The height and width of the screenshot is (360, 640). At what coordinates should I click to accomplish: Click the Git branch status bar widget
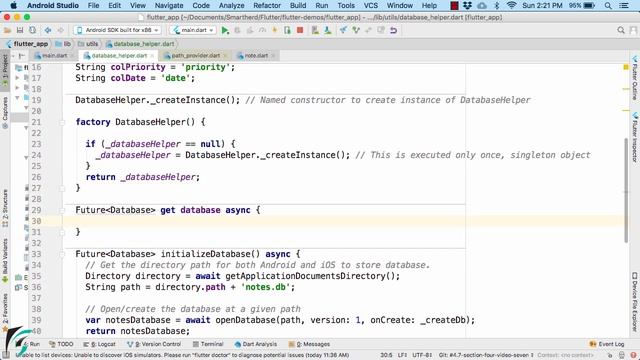pos(486,355)
